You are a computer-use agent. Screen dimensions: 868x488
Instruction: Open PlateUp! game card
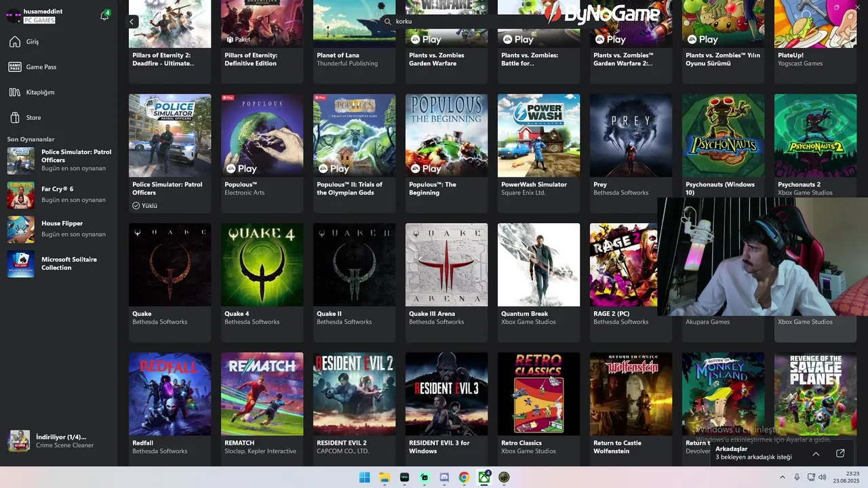click(815, 42)
